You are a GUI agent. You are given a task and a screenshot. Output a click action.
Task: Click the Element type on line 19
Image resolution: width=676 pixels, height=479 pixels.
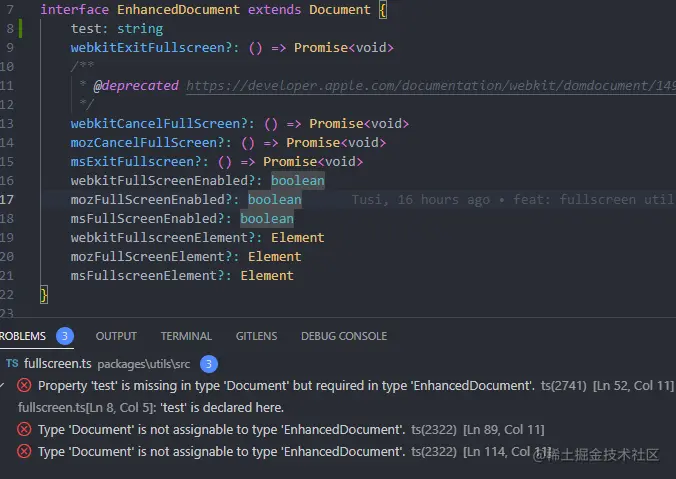[297, 238]
